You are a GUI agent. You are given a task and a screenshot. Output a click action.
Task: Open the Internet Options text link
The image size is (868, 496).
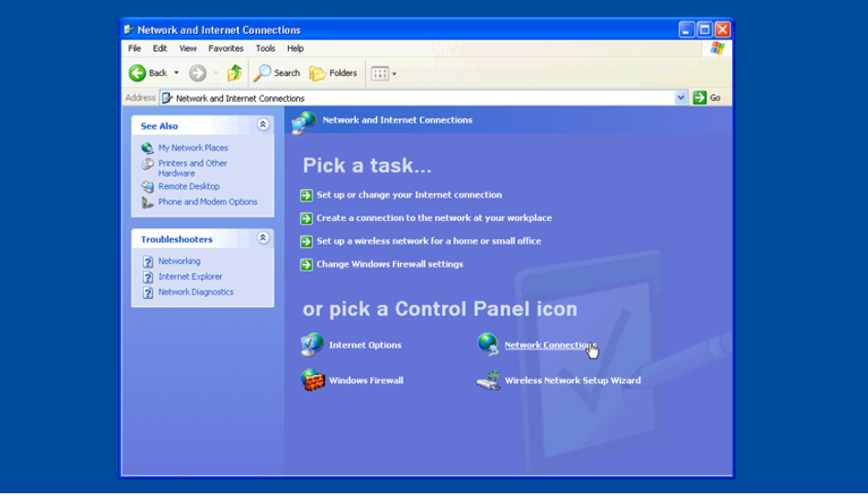click(365, 345)
